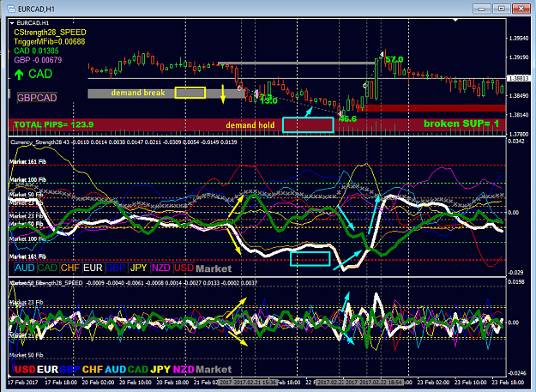This screenshot has height=392, width=536.
Task: Click the green up arrow beside CAD
Action: point(19,74)
